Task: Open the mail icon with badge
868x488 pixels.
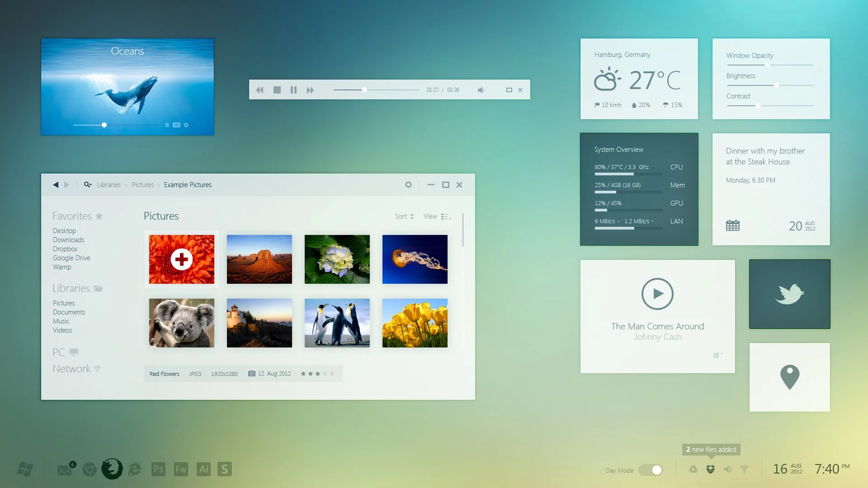Action: pos(65,470)
